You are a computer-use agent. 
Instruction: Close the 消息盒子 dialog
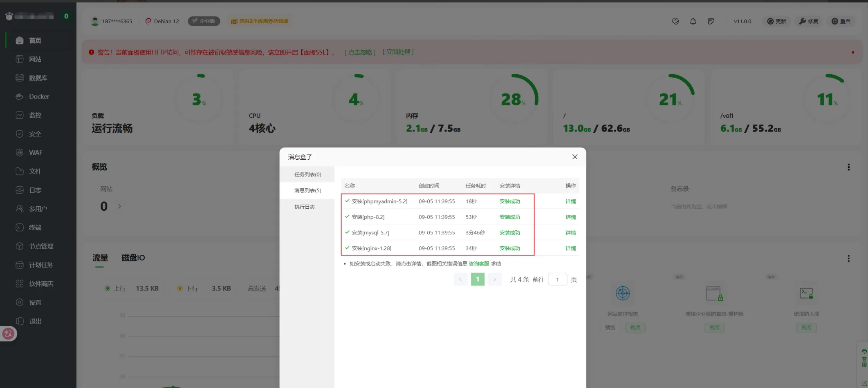[575, 157]
